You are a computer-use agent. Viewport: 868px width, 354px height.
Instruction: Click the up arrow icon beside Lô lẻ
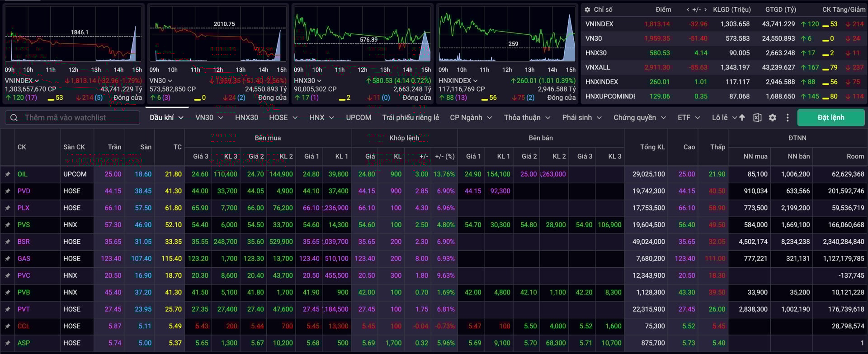coord(742,117)
